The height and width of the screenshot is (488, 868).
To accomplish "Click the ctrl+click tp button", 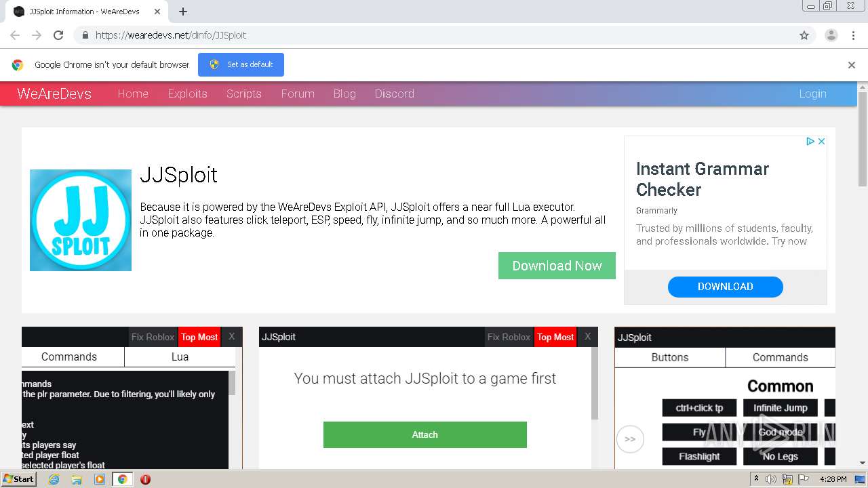I will (x=699, y=408).
